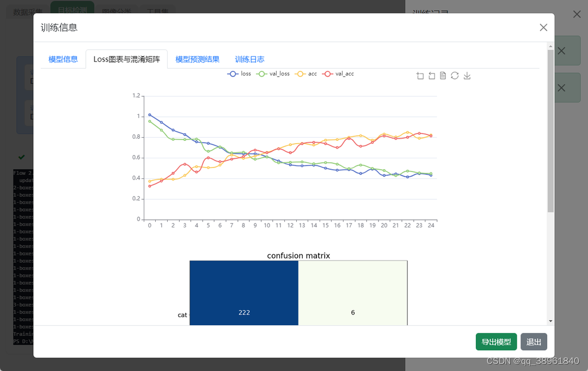
Task: Click the scrollbar down arrow
Action: (550, 321)
